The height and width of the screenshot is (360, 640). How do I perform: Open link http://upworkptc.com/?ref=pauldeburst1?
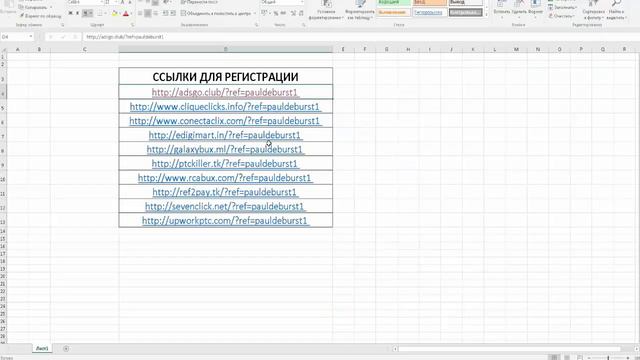pos(225,220)
